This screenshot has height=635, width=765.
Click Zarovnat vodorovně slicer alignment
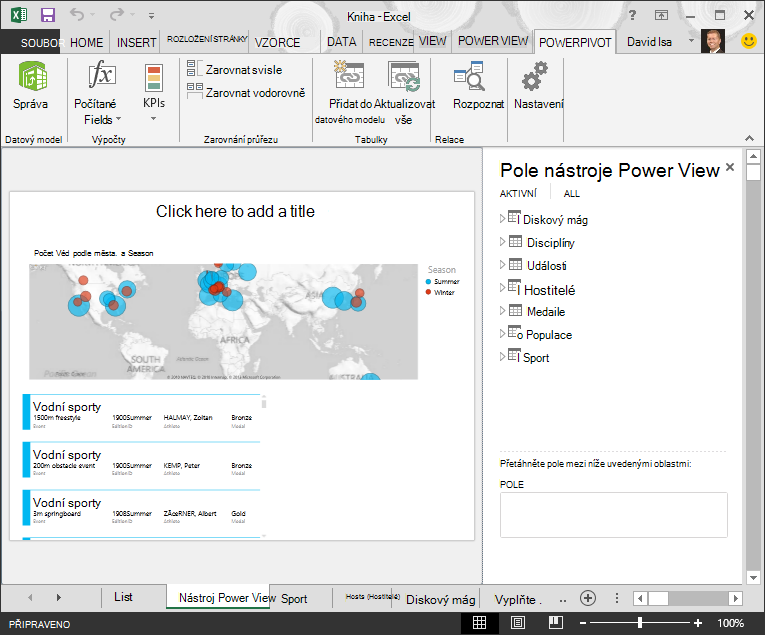coord(246,92)
